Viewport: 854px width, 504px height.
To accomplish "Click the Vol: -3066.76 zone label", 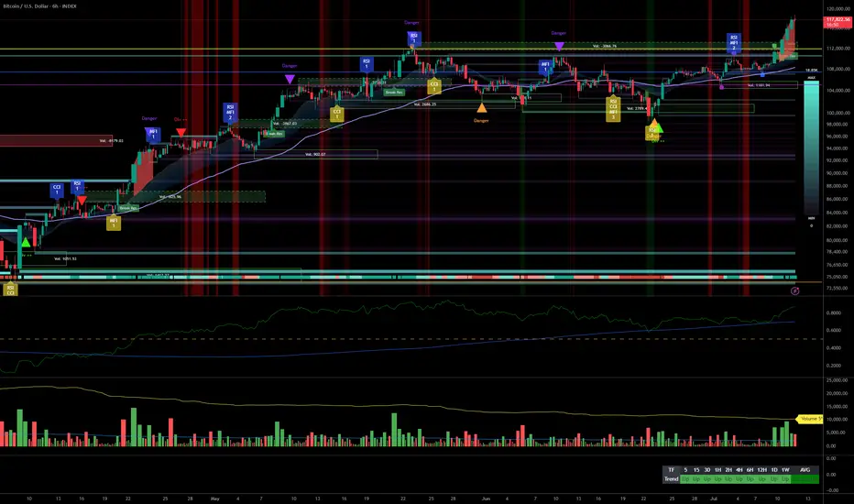I will [605, 46].
